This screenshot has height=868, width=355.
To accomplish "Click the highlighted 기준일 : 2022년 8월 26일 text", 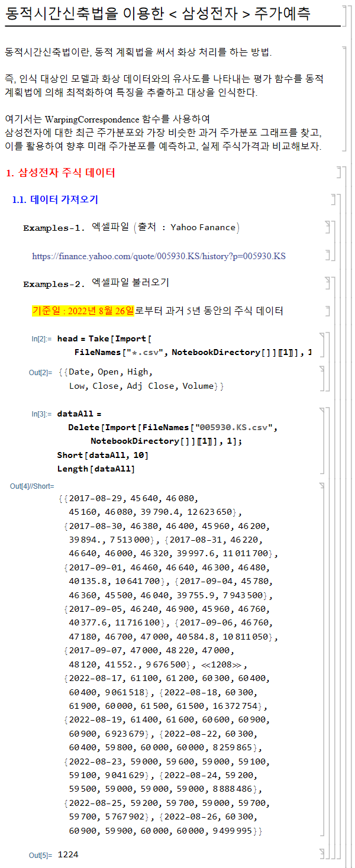I will 83,311.
